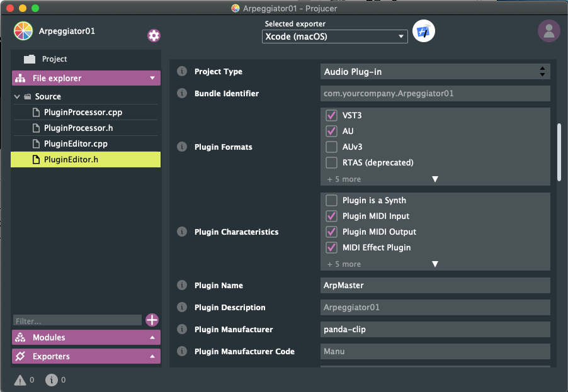The image size is (568, 392).
Task: Show info for Bundle Identifier
Action: pos(182,93)
